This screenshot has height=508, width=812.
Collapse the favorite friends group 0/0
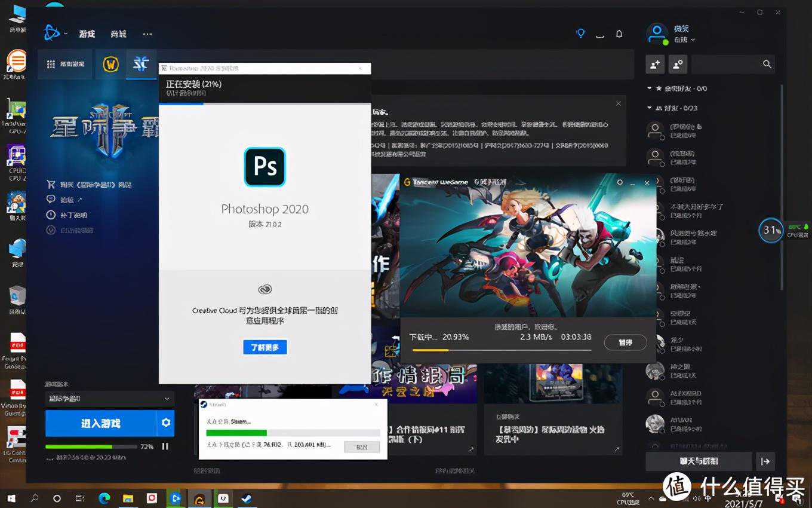(650, 88)
